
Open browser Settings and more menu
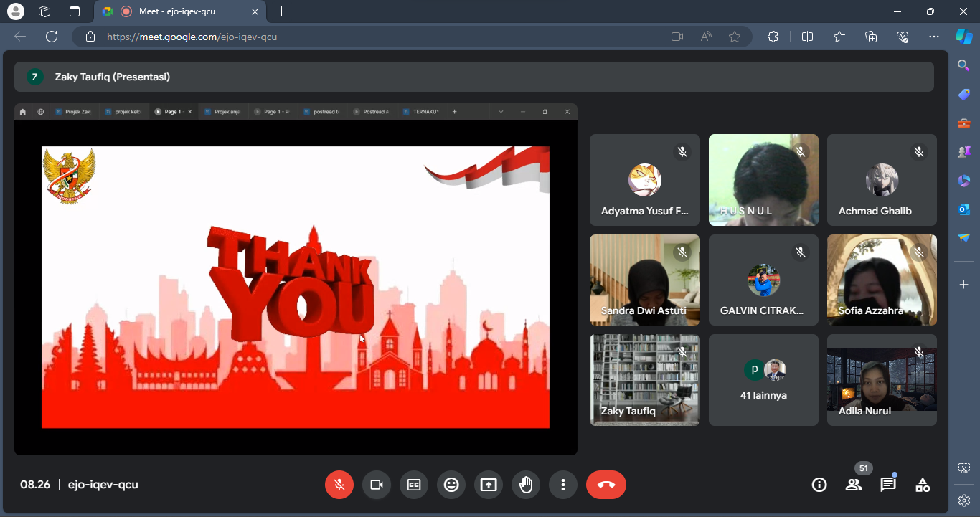click(933, 37)
